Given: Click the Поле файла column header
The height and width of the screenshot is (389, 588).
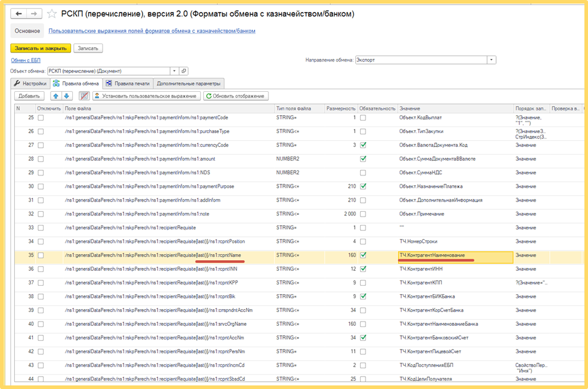Looking at the screenshot, I should [x=169, y=109].
